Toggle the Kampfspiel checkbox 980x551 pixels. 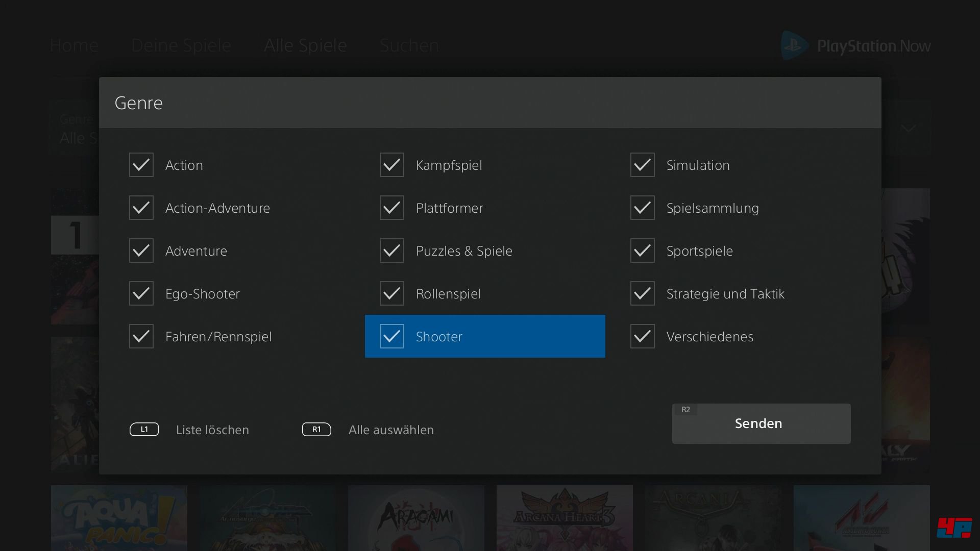pos(392,165)
